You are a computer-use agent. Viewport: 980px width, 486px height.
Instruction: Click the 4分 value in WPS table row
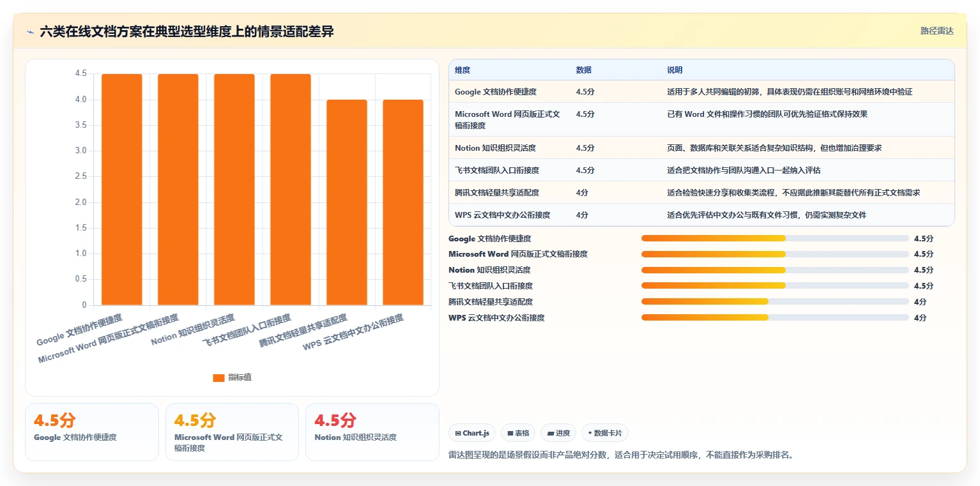[x=582, y=215]
